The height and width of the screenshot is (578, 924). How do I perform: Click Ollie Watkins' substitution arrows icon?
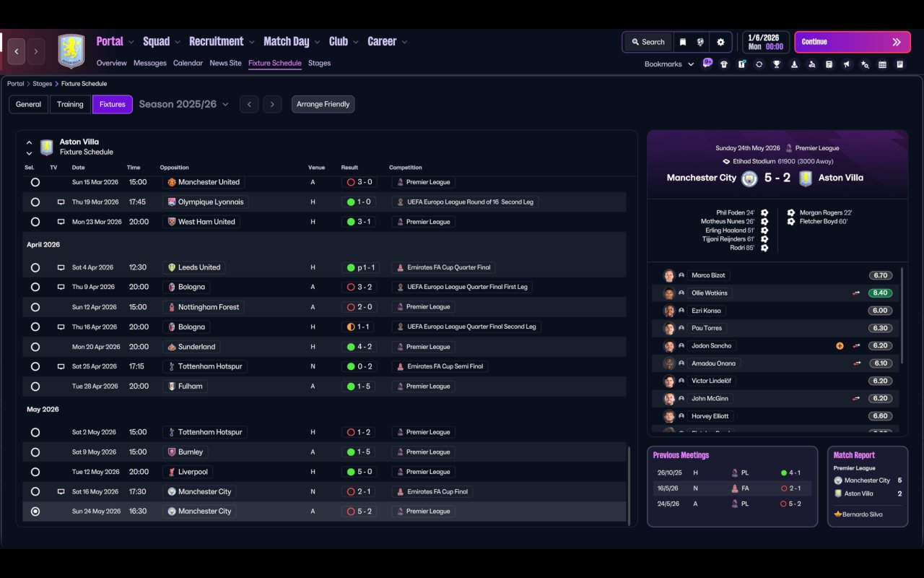coord(857,293)
